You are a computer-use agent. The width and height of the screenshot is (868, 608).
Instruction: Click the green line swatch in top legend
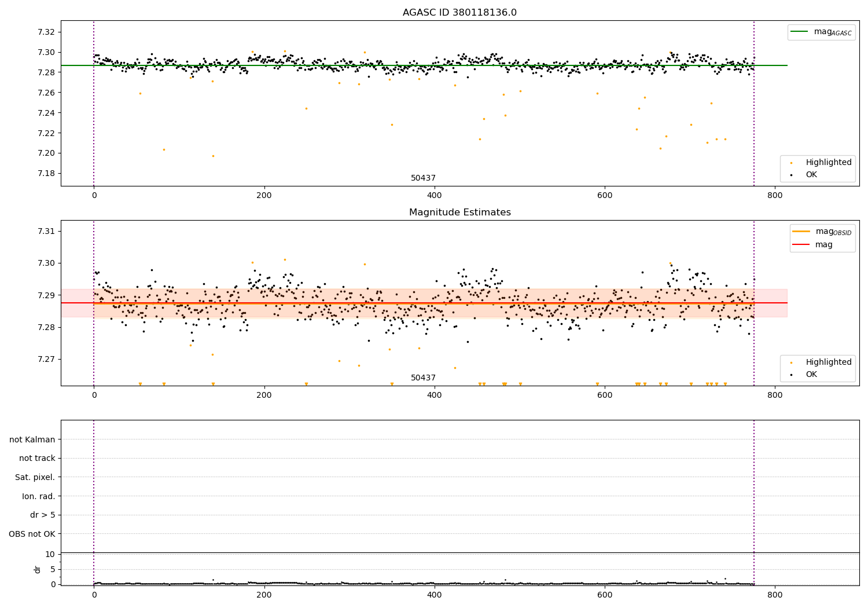pos(800,32)
